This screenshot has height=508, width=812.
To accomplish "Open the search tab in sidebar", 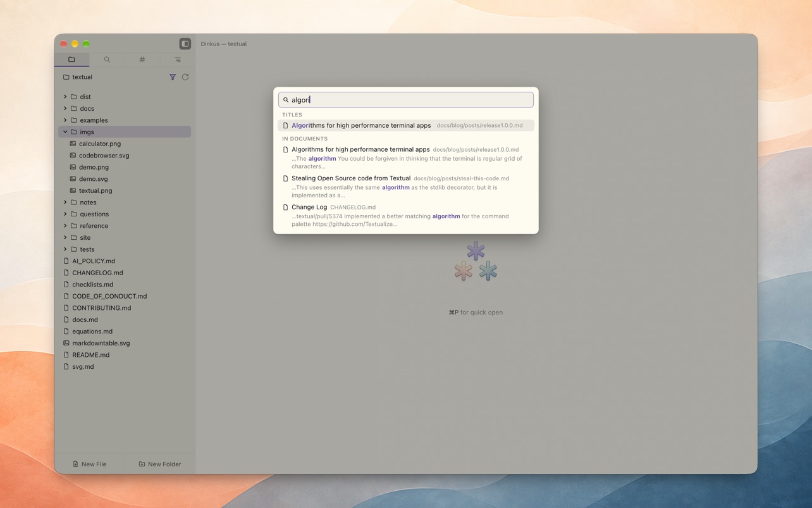I will (x=107, y=59).
